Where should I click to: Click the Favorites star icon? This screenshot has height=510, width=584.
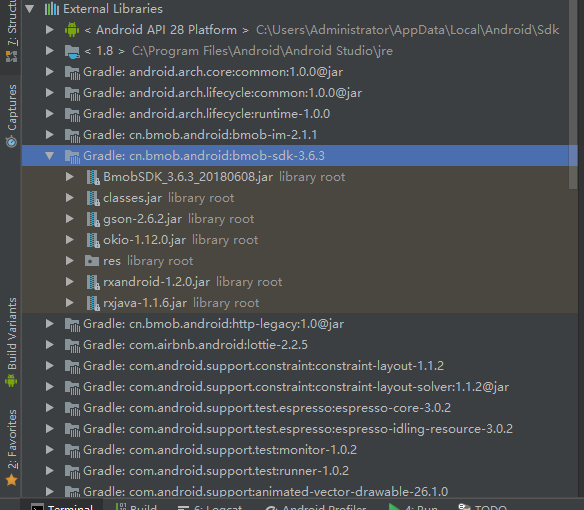[12, 480]
